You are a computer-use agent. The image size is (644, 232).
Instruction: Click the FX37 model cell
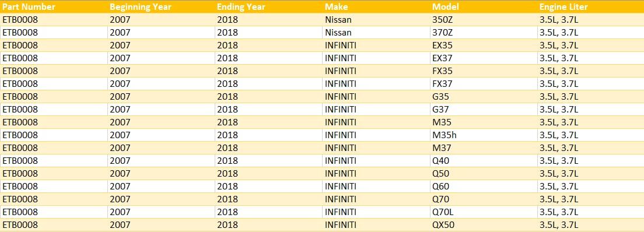484,84
